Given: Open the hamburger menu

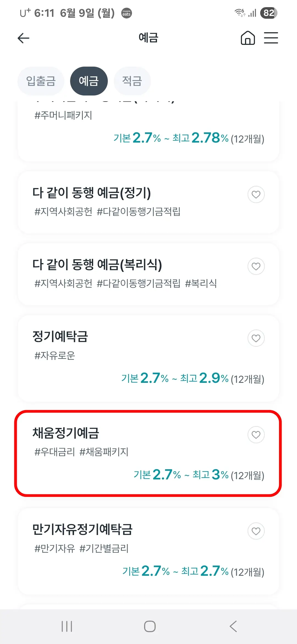Looking at the screenshot, I should click(x=271, y=38).
